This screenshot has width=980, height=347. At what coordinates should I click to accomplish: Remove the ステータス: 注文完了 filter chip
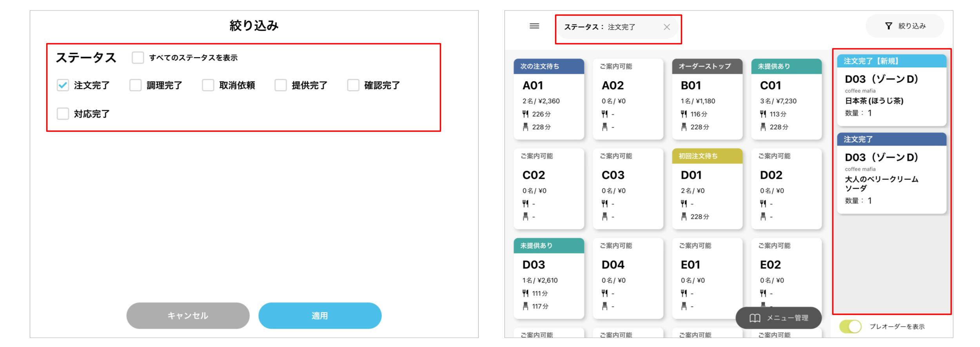pos(667,27)
